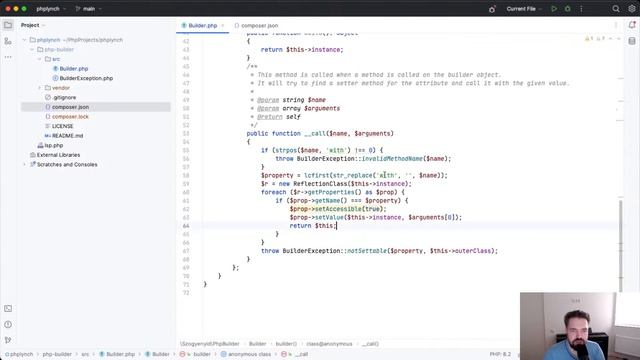Click src in navigation bar

pyautogui.click(x=85, y=354)
